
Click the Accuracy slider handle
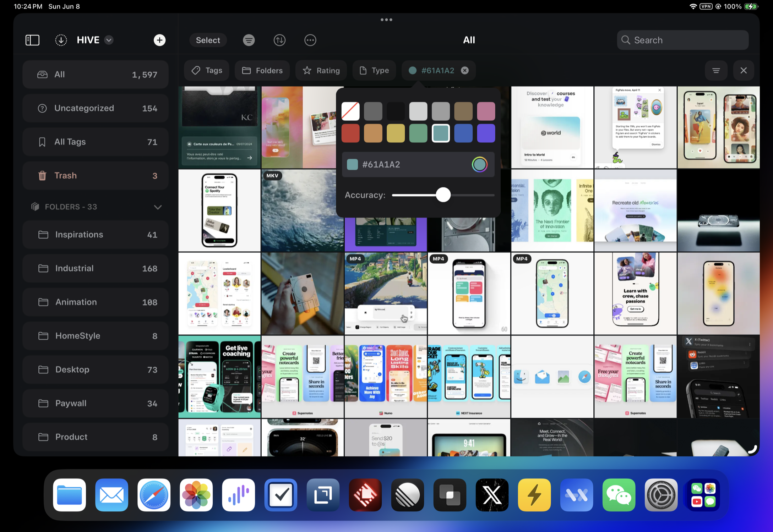click(443, 195)
